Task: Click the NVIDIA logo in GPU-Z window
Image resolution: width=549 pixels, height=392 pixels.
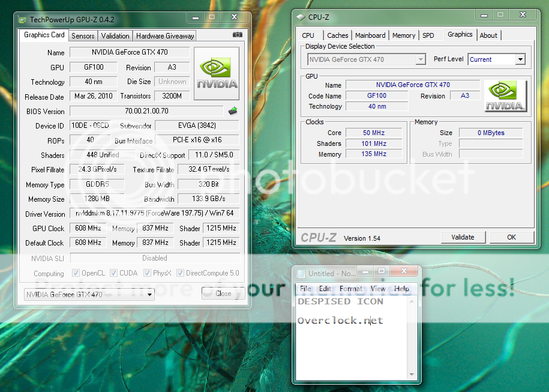Action: (x=217, y=74)
